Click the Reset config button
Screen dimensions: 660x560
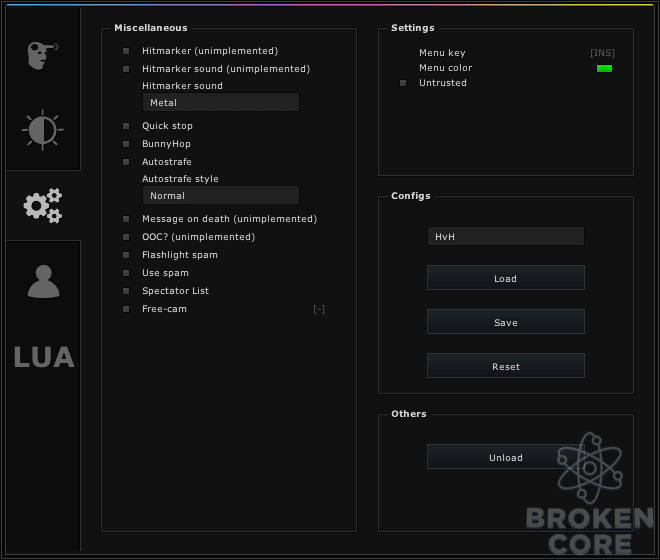[x=506, y=366]
